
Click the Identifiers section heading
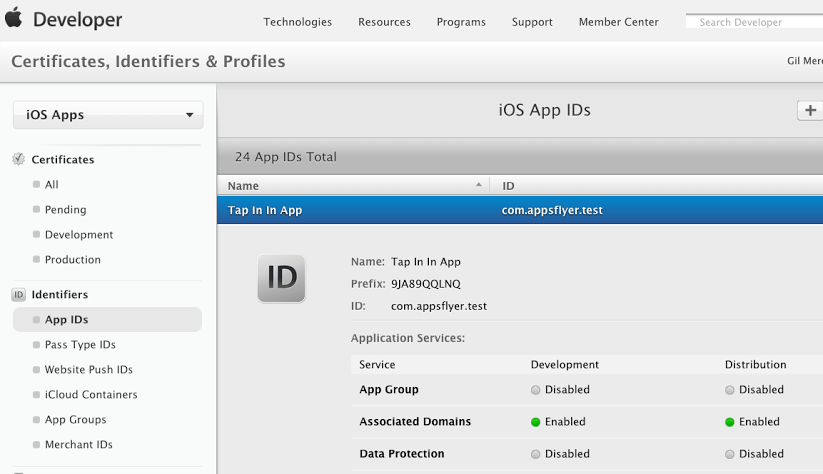click(x=59, y=294)
